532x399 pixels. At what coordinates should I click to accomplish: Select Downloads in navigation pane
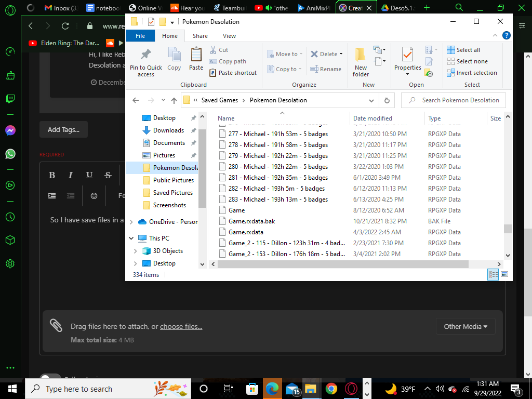168,130
